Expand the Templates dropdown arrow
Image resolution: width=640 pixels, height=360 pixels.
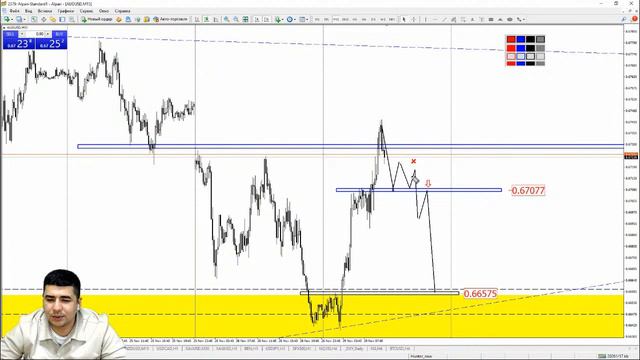click(x=307, y=19)
